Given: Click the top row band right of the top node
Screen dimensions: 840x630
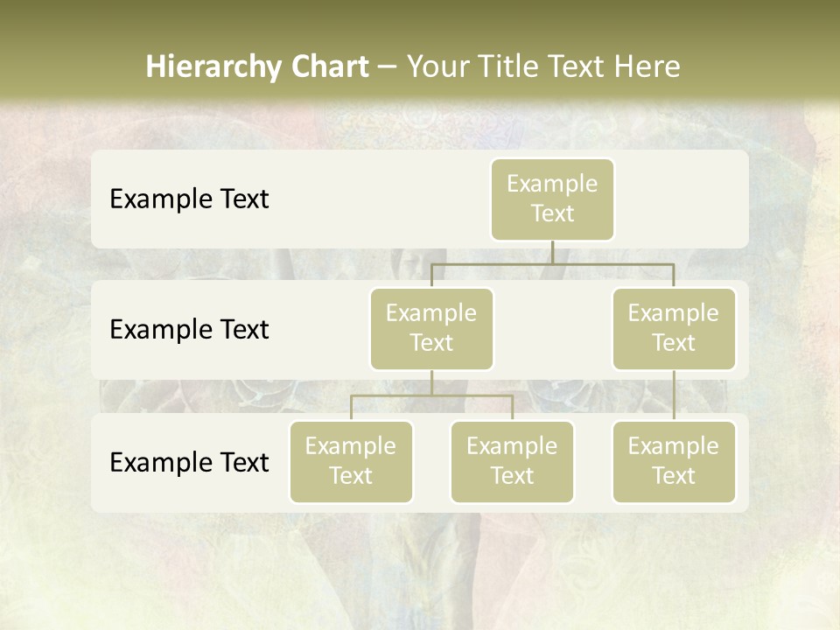Looking at the screenshot, I should (x=682, y=199).
